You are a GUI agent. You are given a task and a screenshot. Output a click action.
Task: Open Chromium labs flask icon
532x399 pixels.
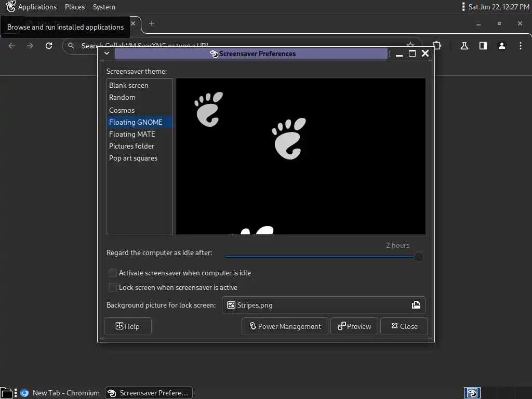464,46
